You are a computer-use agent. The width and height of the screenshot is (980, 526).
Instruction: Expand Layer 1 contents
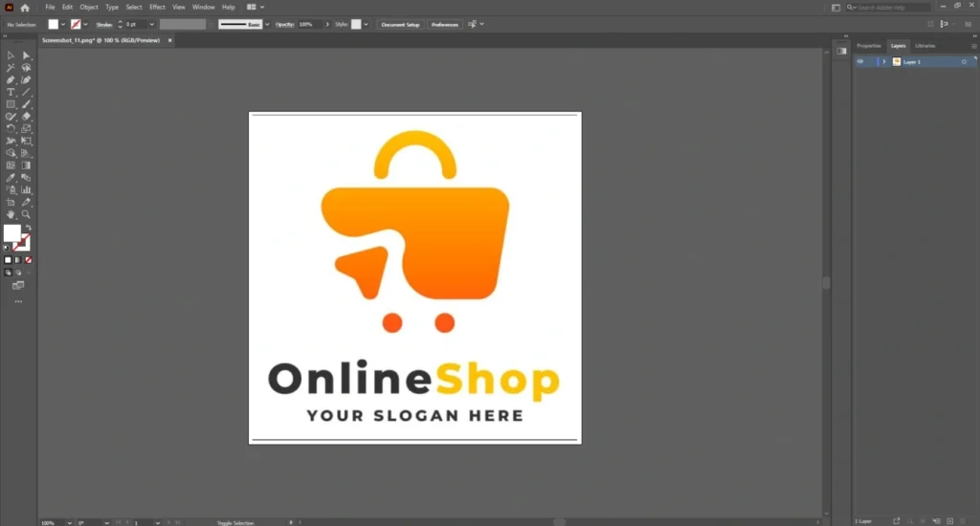883,62
